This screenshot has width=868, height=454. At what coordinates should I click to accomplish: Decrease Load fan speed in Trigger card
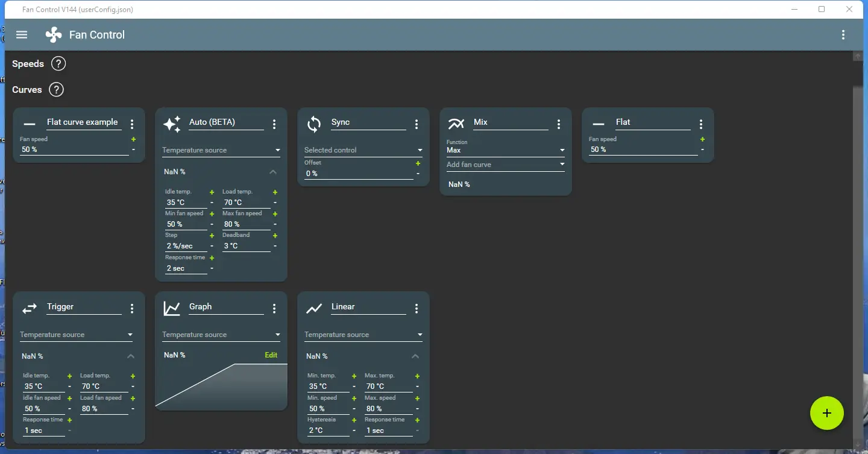coord(133,409)
